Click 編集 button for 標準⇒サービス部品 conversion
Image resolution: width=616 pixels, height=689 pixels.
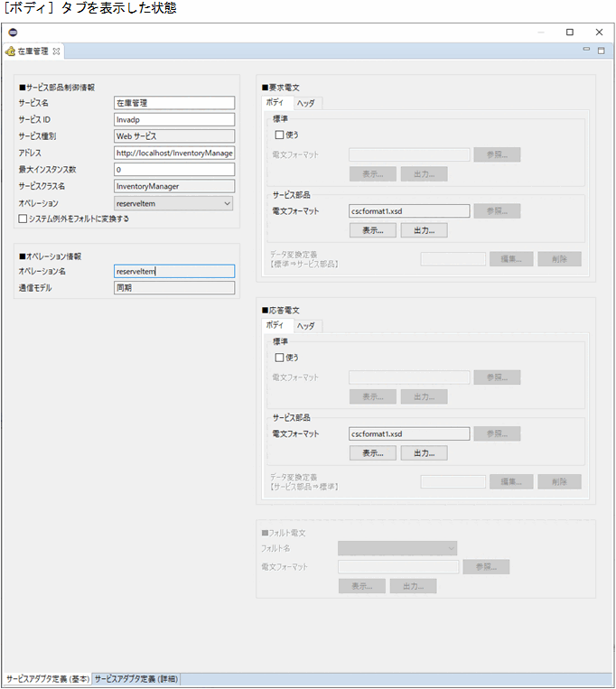(511, 259)
